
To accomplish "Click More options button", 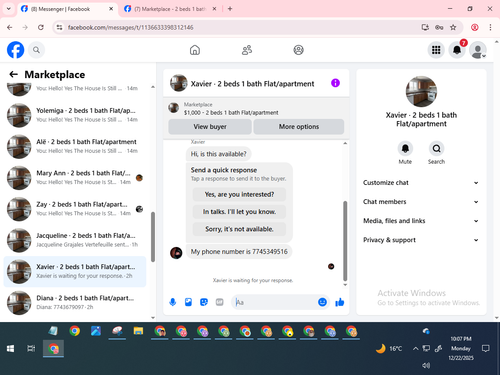I will pyautogui.click(x=299, y=127).
